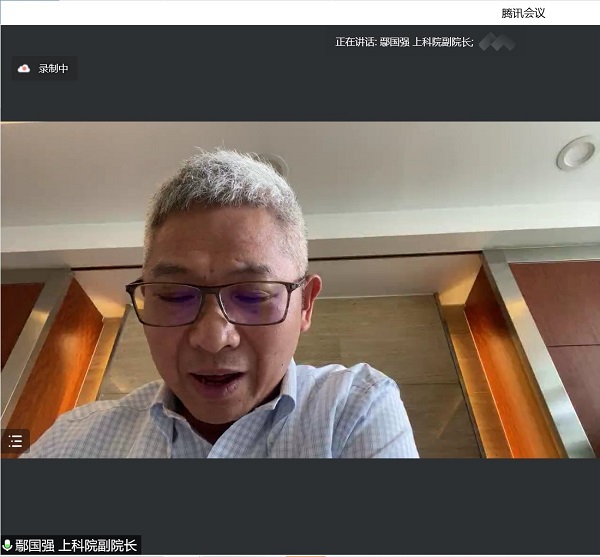This screenshot has height=557, width=600.
Task: Click the logo icon beside the speaking indicator
Action: 497,42
